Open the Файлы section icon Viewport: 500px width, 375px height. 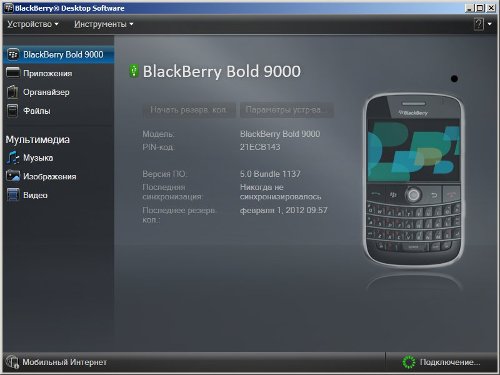pos(13,111)
